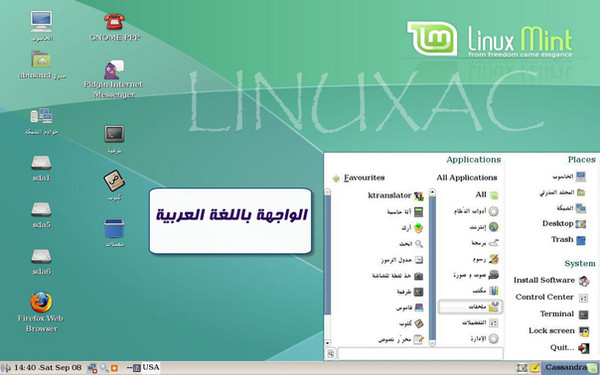600x375 pixels.
Task: Select the graphics (رسوم) category
Action: click(x=486, y=259)
